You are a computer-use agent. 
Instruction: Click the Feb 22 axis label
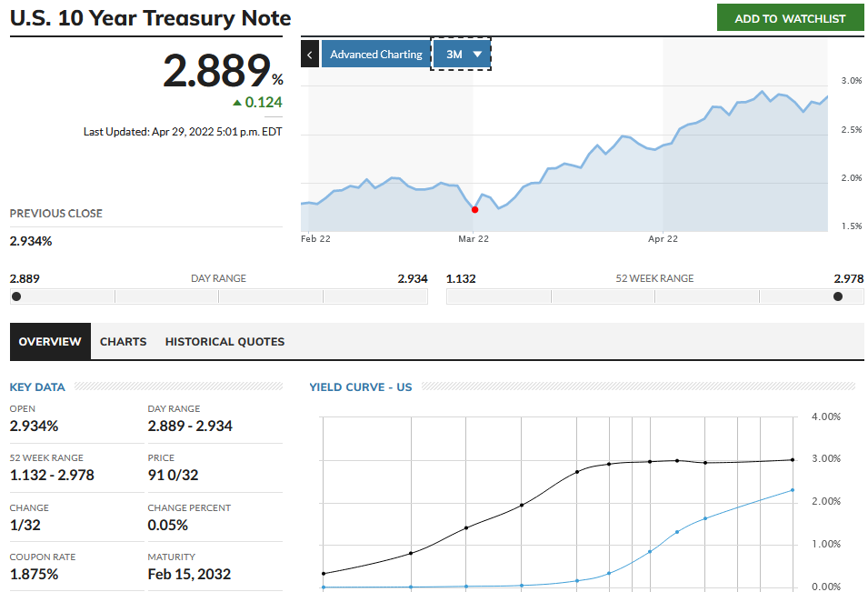315,238
